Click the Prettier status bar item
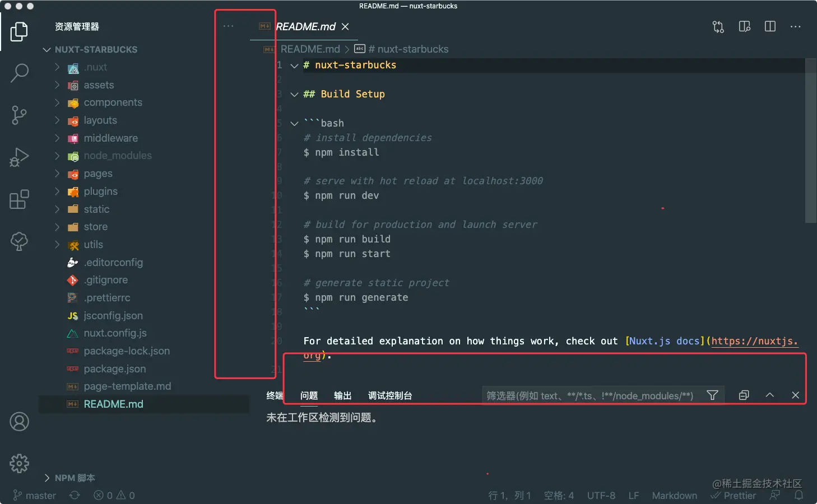The height and width of the screenshot is (504, 817). click(x=734, y=496)
